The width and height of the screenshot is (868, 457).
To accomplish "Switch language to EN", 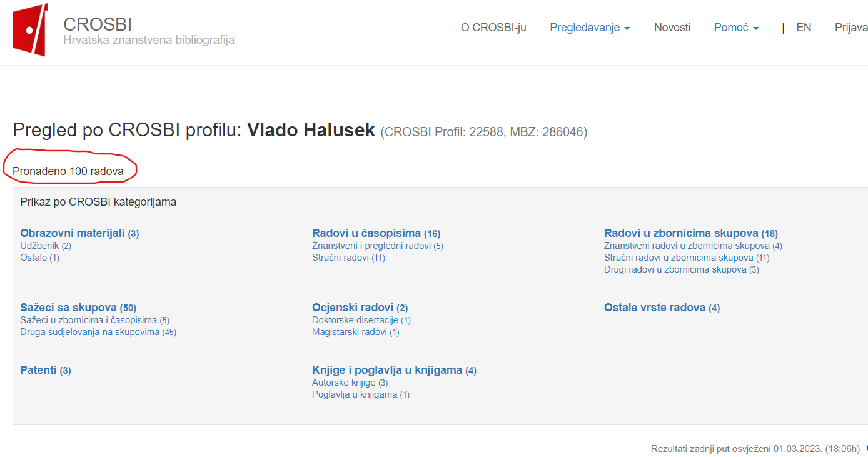I will pos(804,28).
